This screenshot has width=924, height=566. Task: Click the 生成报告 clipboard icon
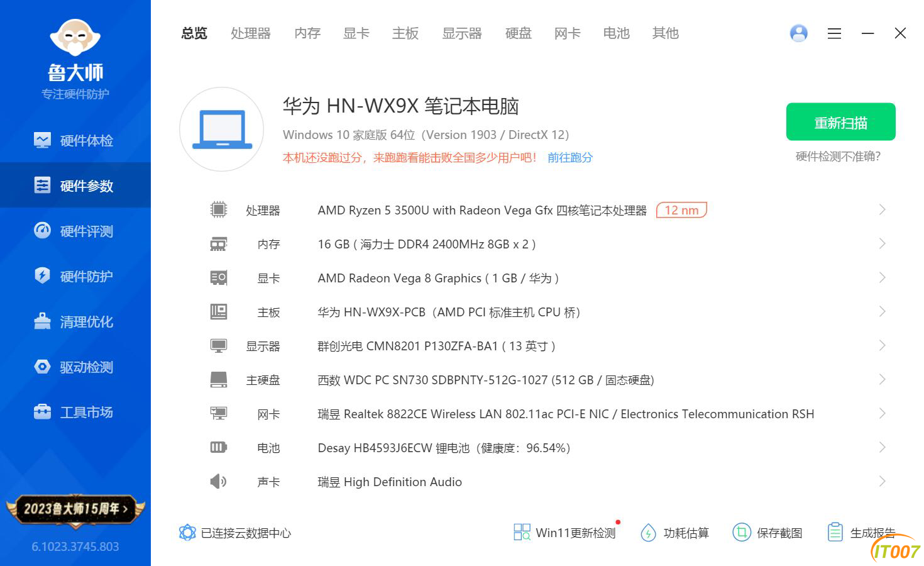(835, 533)
